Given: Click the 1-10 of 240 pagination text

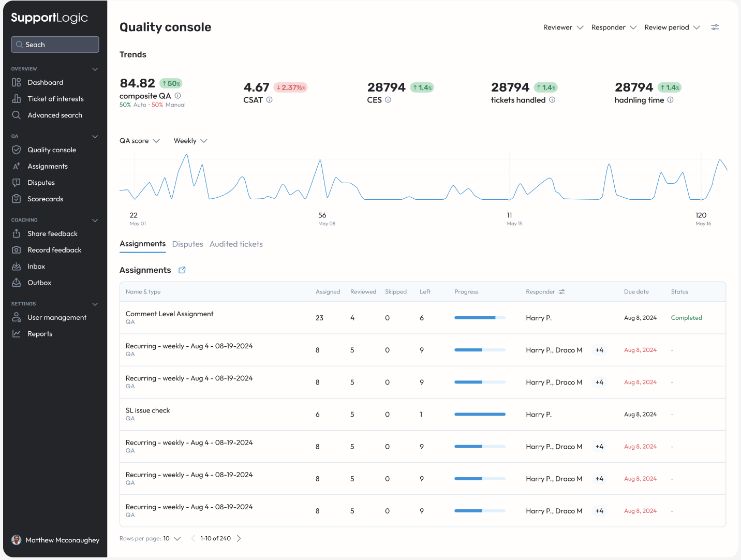Looking at the screenshot, I should tap(215, 538).
